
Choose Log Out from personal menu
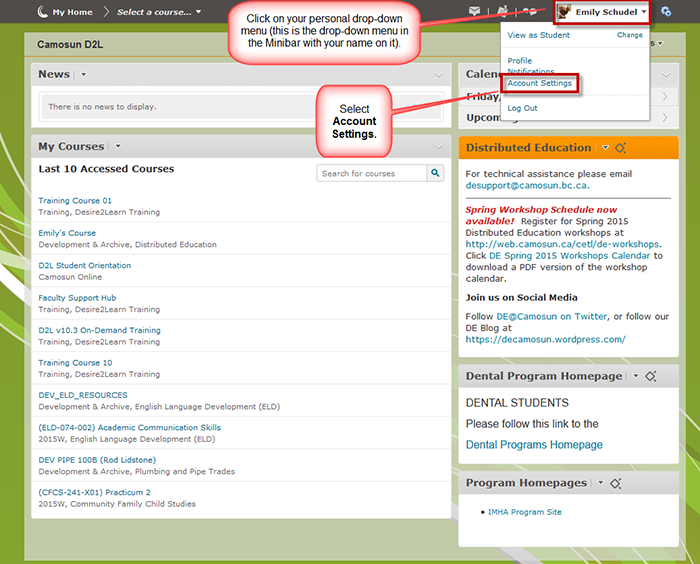(522, 108)
